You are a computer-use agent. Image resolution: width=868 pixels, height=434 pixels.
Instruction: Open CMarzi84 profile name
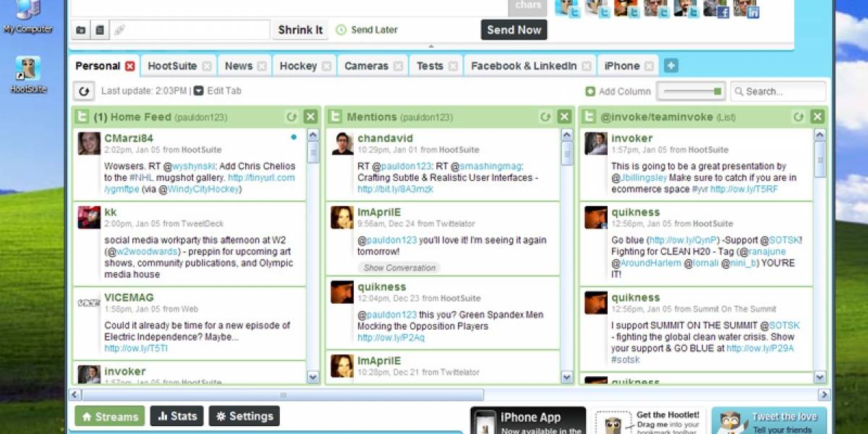(129, 137)
